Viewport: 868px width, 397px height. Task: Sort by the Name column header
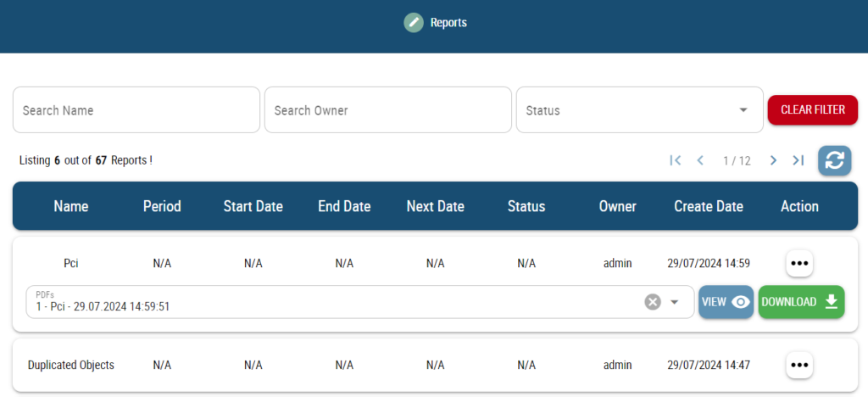click(71, 206)
